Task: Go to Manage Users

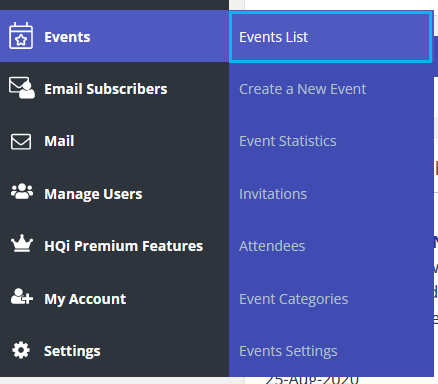Action: [x=114, y=194]
